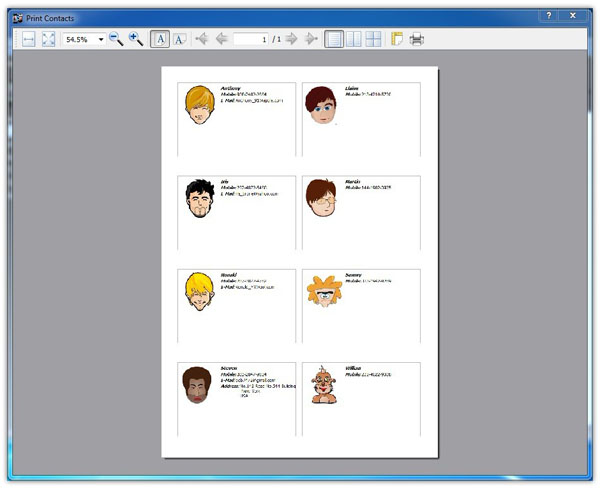Select single page layout view
600x488 pixels.
tap(334, 39)
